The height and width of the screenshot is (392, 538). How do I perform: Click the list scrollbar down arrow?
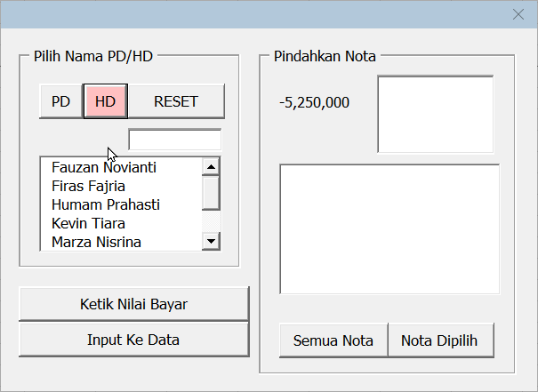point(211,242)
